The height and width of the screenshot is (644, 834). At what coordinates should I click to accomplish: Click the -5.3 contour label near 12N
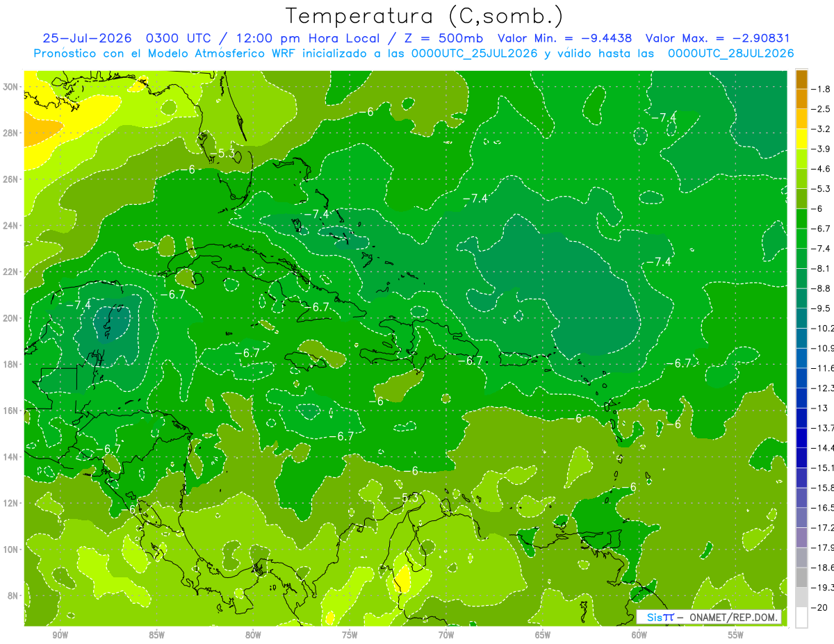point(406,497)
